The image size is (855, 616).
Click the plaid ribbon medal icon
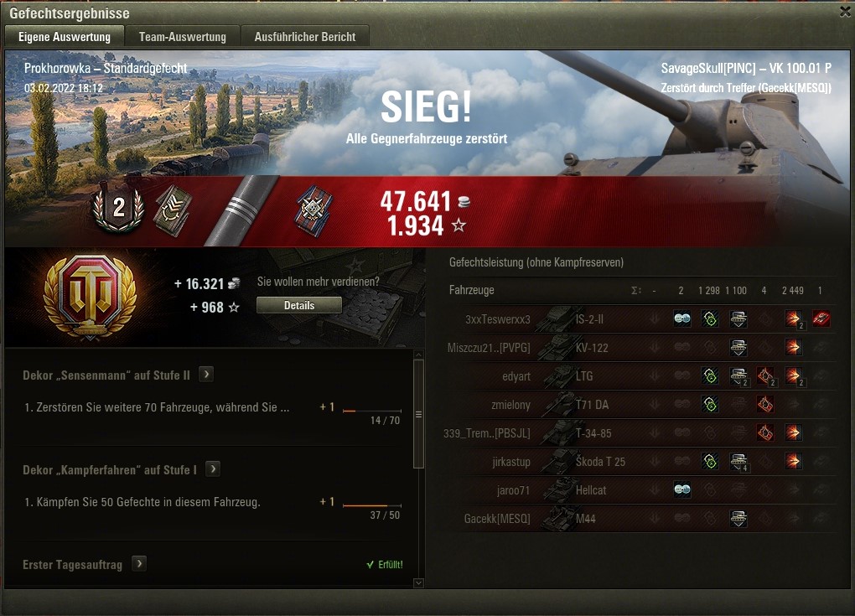point(313,211)
